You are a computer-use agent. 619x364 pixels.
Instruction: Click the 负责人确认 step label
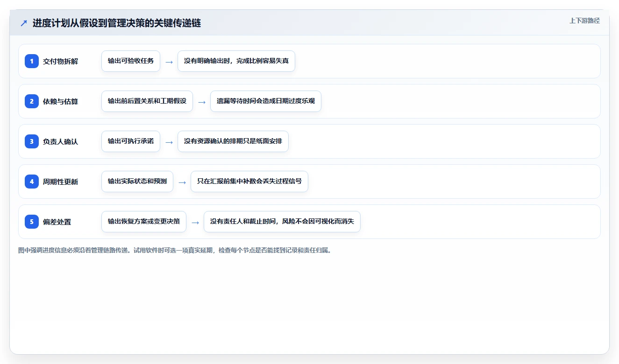(60, 141)
